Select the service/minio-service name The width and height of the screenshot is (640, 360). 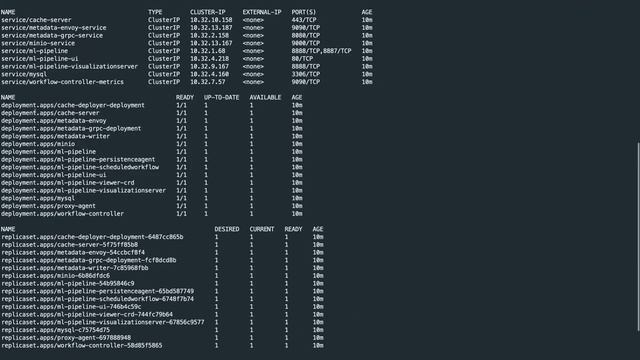point(38,43)
